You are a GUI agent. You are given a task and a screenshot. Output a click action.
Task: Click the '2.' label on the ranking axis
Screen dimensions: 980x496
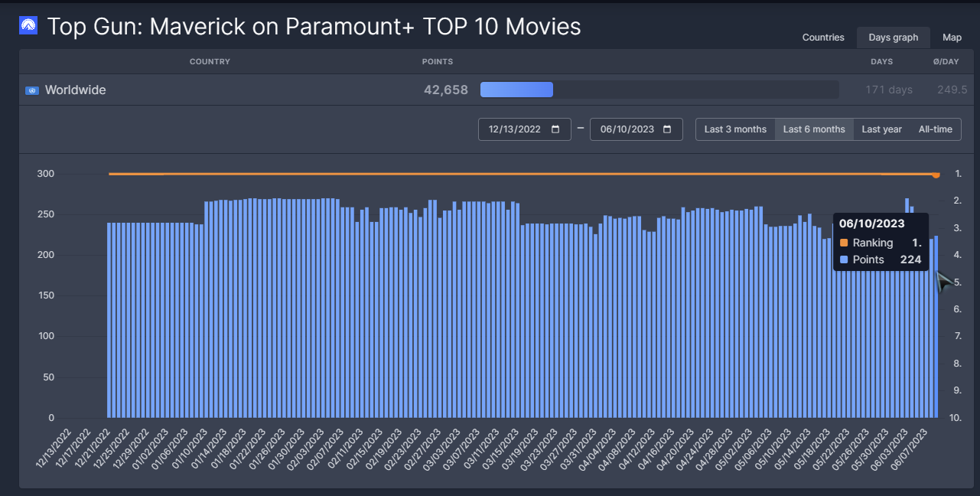click(958, 201)
